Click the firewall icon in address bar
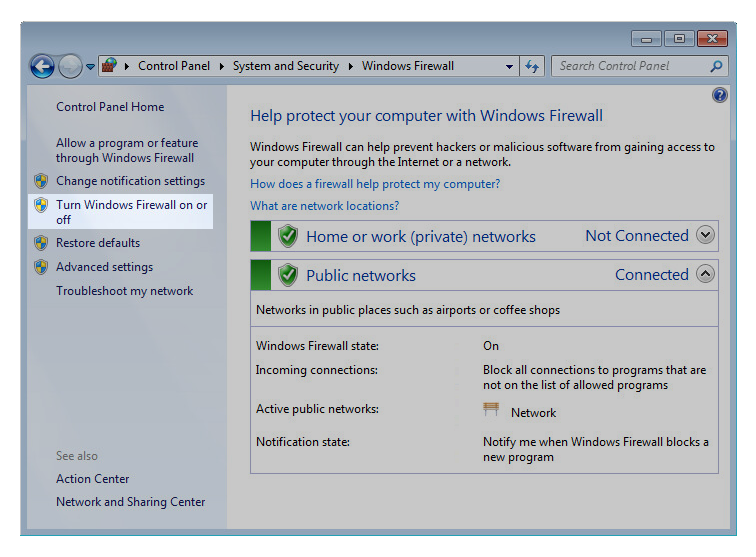The width and height of the screenshot is (756, 557). click(x=109, y=65)
